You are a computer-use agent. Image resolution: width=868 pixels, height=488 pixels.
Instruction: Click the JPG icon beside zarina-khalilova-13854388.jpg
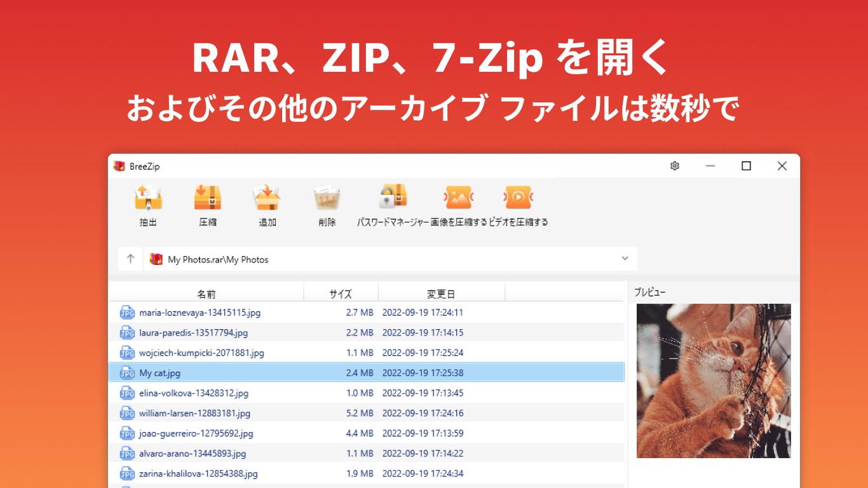[127, 473]
